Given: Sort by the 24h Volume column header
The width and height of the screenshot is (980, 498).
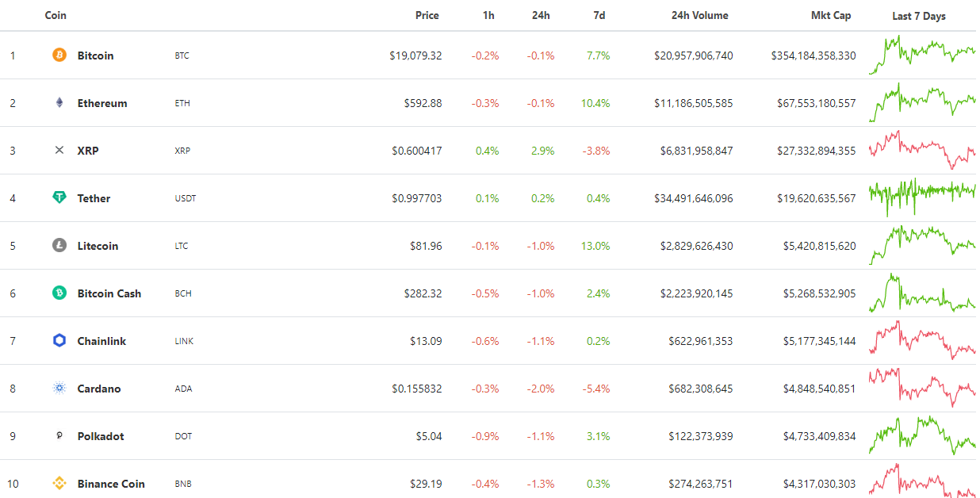Looking at the screenshot, I should pyautogui.click(x=699, y=16).
